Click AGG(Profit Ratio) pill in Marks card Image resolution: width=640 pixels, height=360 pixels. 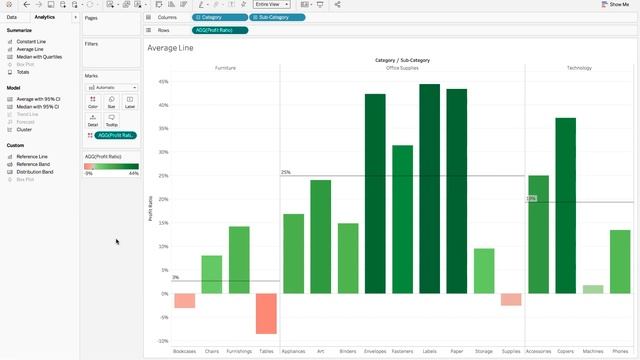(116, 136)
